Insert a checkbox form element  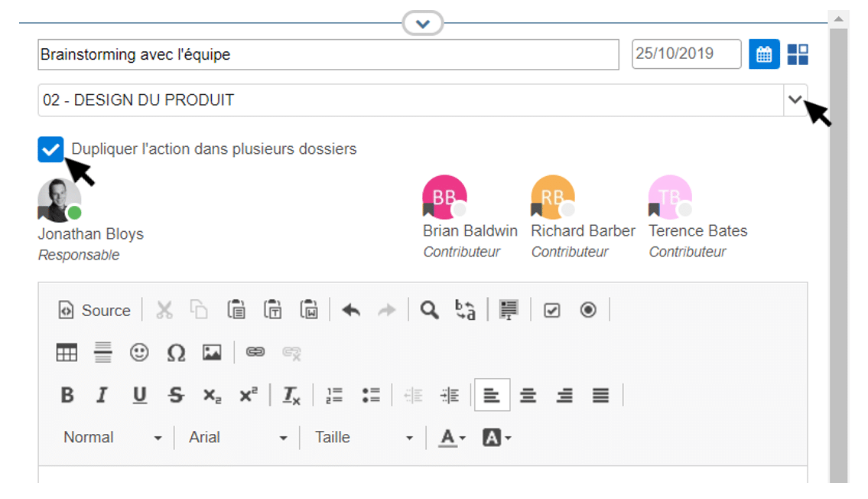coord(551,310)
